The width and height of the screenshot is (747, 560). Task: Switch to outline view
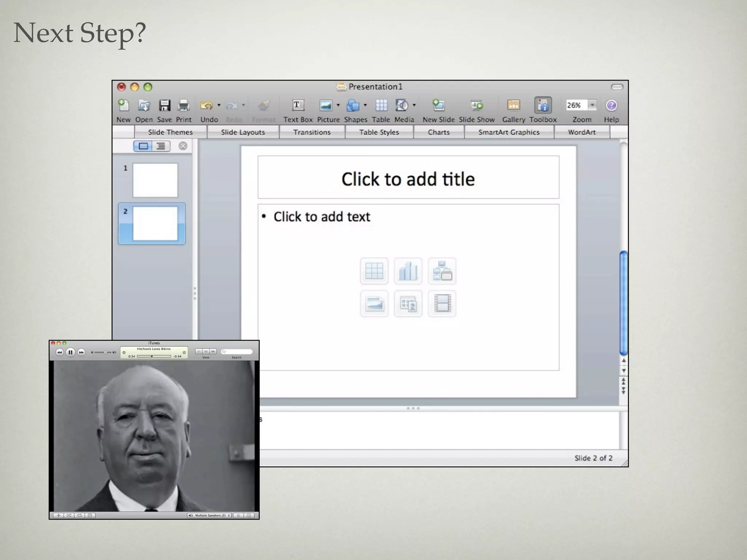pyautogui.click(x=161, y=146)
